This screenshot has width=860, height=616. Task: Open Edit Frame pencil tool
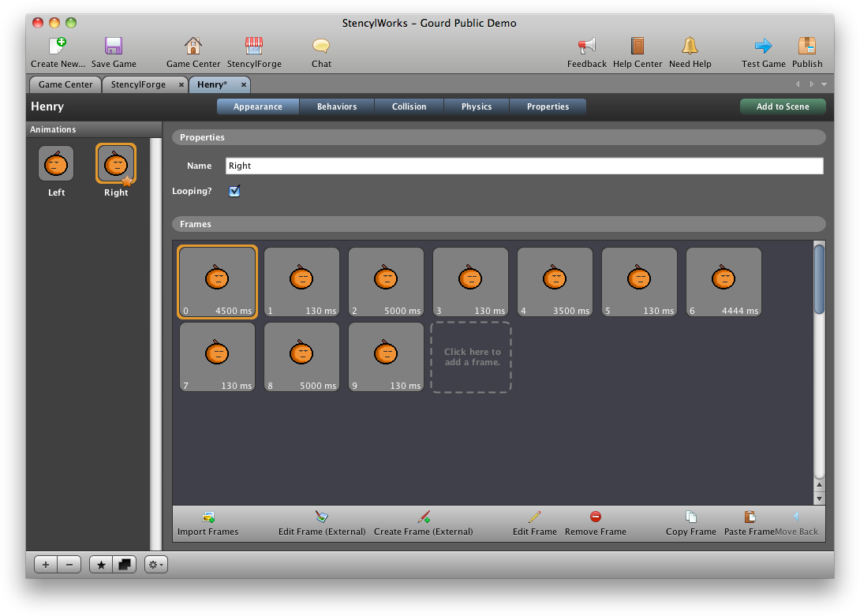[535, 517]
